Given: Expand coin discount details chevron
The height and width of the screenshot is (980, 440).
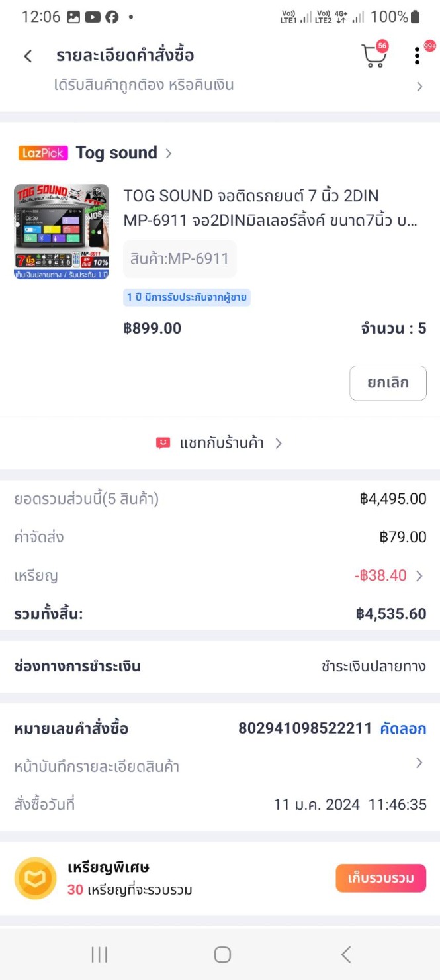Looking at the screenshot, I should 419,575.
